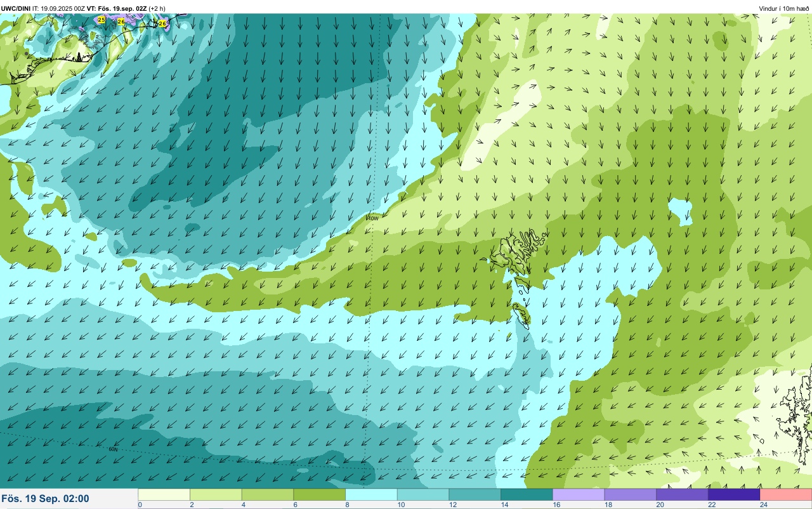This screenshot has width=812, height=509.
Task: Select the 'IT: 19.09.2025 00Z' initialization time
Action: tap(59, 9)
